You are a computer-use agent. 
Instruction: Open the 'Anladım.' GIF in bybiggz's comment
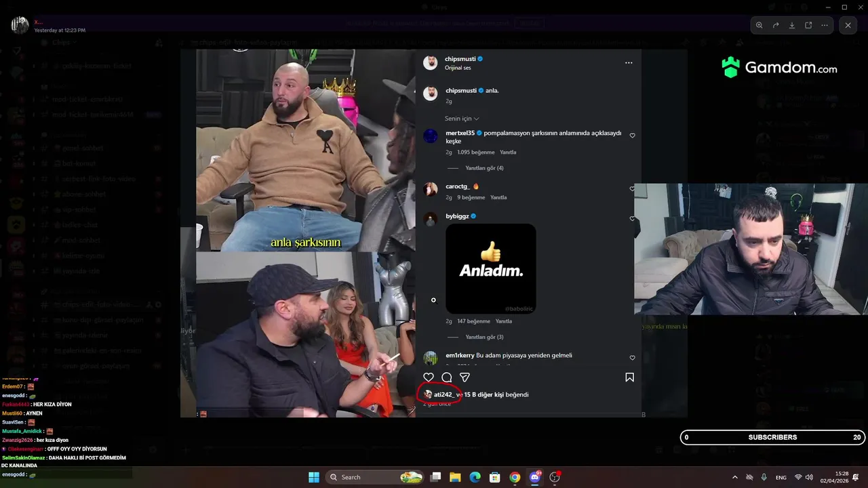[x=491, y=268]
